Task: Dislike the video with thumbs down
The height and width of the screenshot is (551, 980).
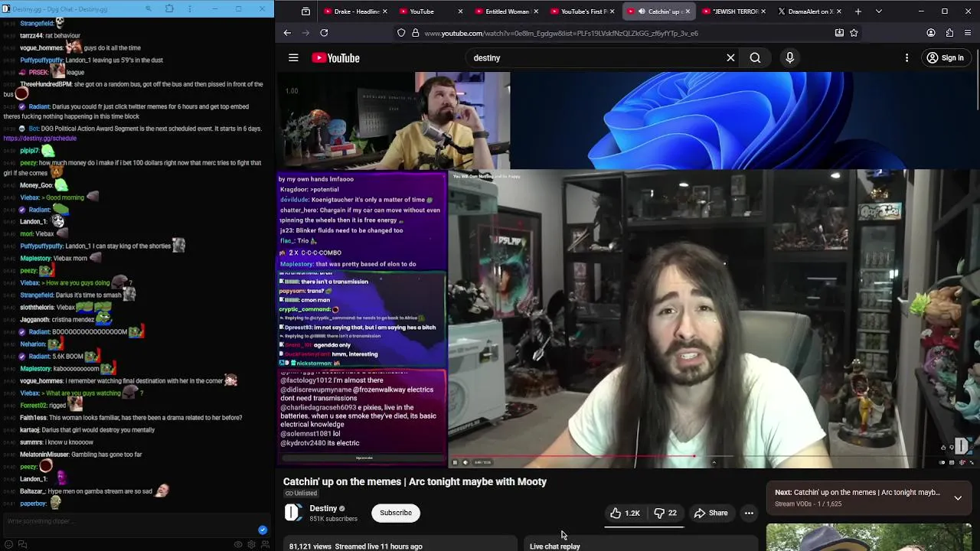Action: [665, 513]
